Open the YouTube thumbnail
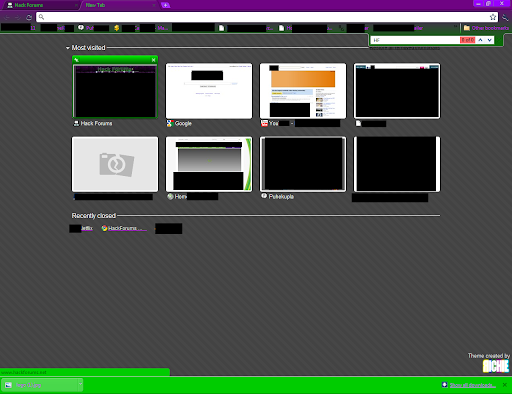 pos(303,91)
